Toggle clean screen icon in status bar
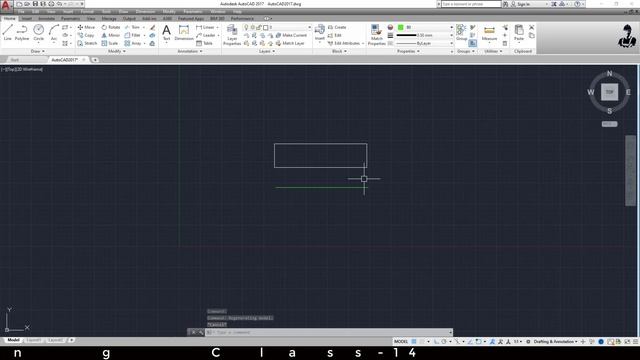The height and width of the screenshot is (360, 640). pos(627,342)
